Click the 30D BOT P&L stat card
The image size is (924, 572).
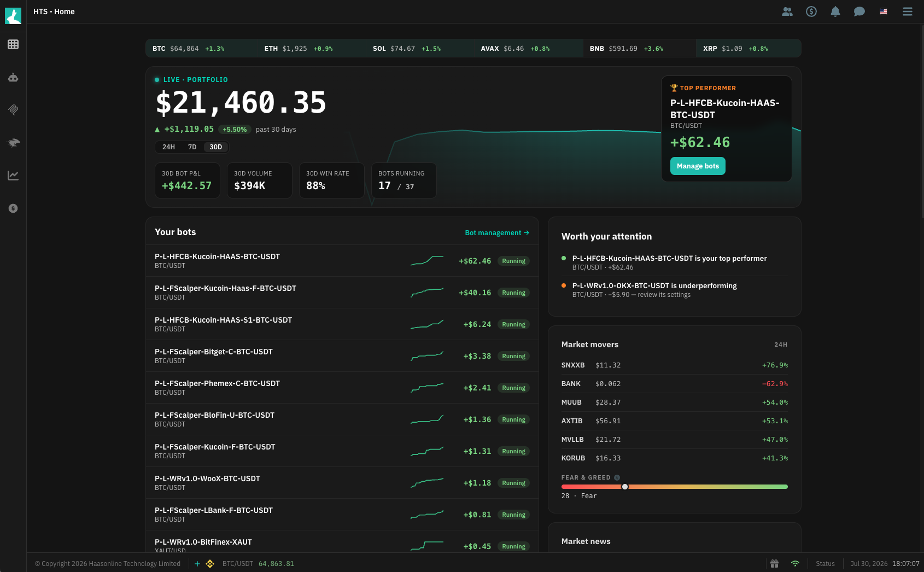(x=188, y=180)
